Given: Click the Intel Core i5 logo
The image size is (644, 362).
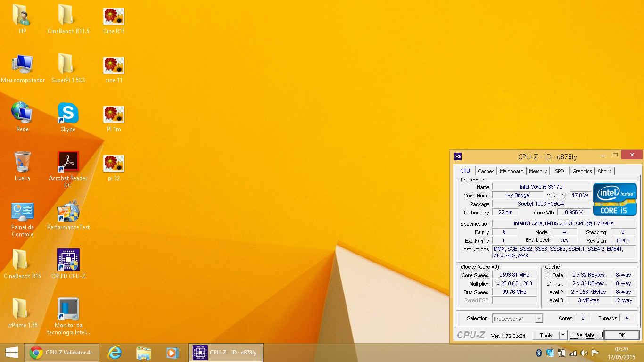Looking at the screenshot, I should (615, 199).
